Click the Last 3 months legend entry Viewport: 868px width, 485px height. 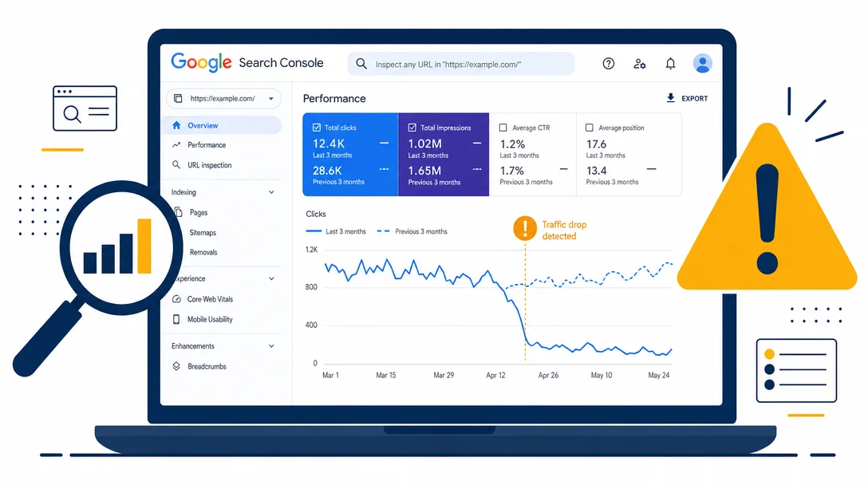pos(336,231)
